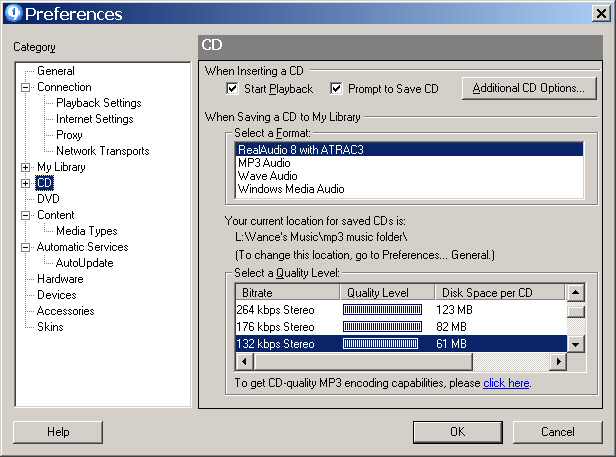This screenshot has width=616, height=457.
Task: Select Automatic Services category
Action: pos(82,247)
